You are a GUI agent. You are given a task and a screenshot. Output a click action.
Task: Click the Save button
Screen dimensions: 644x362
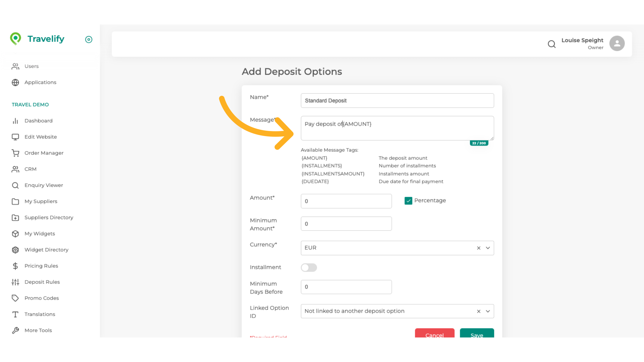[477, 335]
